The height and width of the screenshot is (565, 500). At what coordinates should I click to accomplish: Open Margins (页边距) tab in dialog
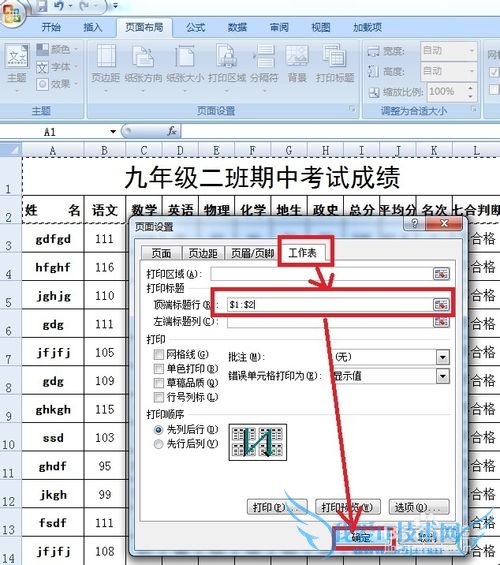coord(203,253)
